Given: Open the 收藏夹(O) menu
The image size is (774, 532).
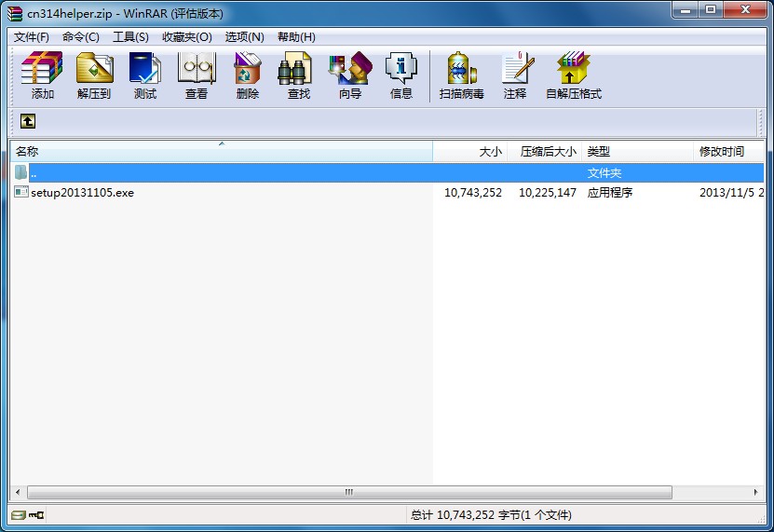Looking at the screenshot, I should (186, 37).
